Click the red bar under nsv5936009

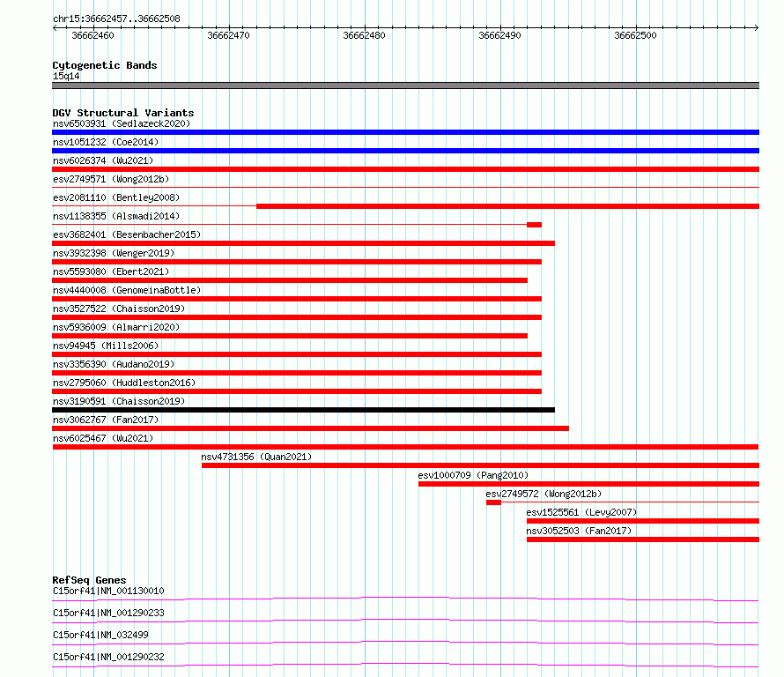290,336
